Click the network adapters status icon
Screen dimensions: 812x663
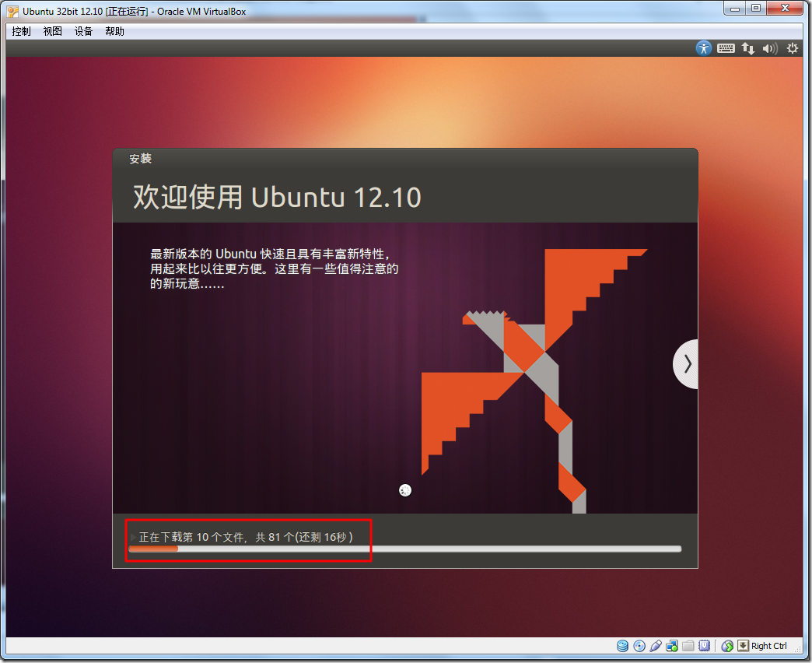672,645
